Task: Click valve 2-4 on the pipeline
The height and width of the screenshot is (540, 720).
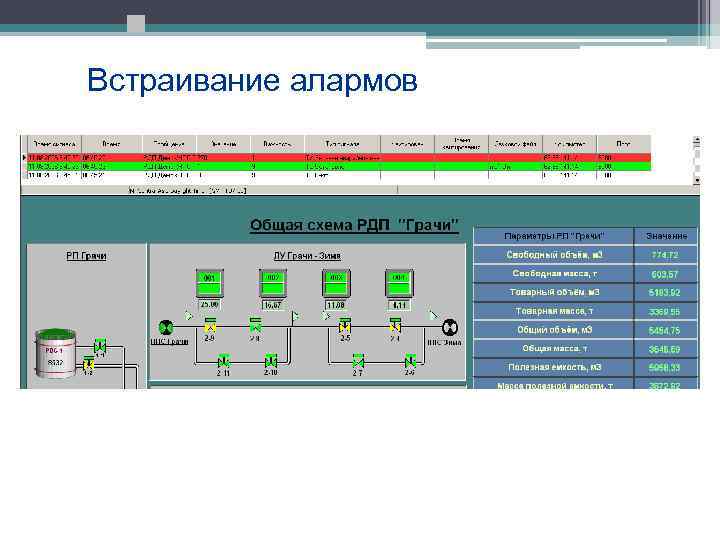Action: click(395, 325)
